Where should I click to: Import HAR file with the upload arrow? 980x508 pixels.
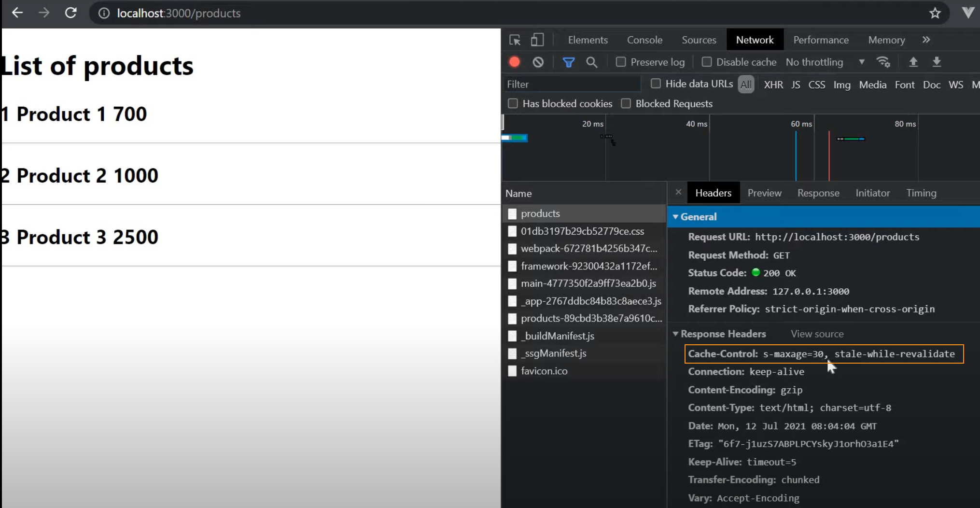click(913, 62)
